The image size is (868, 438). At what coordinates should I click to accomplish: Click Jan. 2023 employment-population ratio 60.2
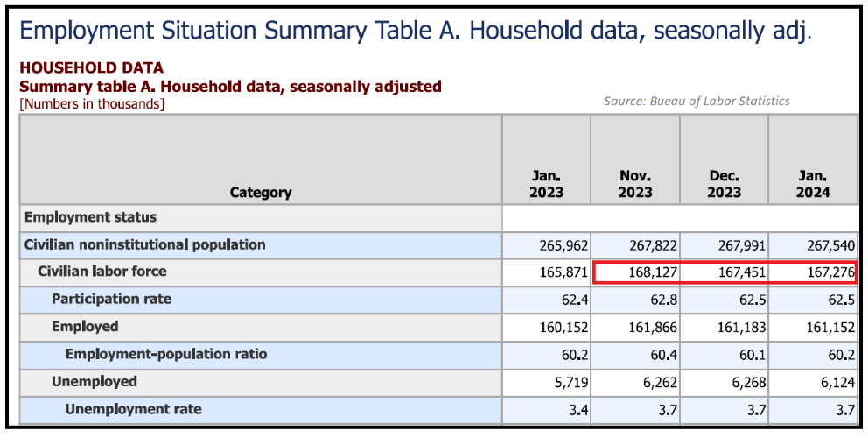(x=575, y=356)
